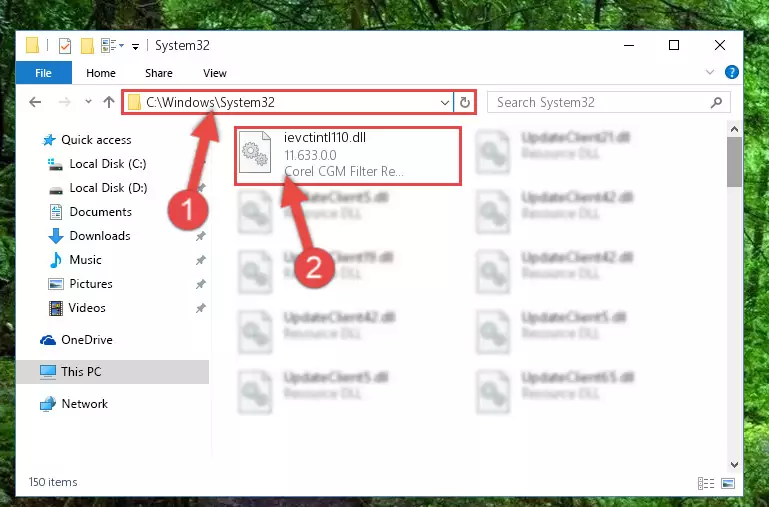Screen dimensions: 769x507
Task: Maximize the System32 window
Action: (x=674, y=45)
